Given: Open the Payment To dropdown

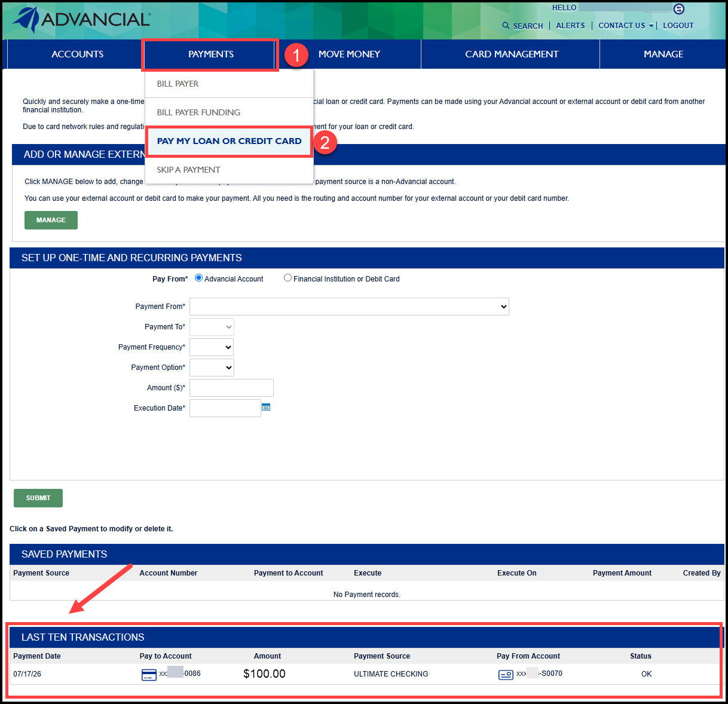Looking at the screenshot, I should coord(212,327).
